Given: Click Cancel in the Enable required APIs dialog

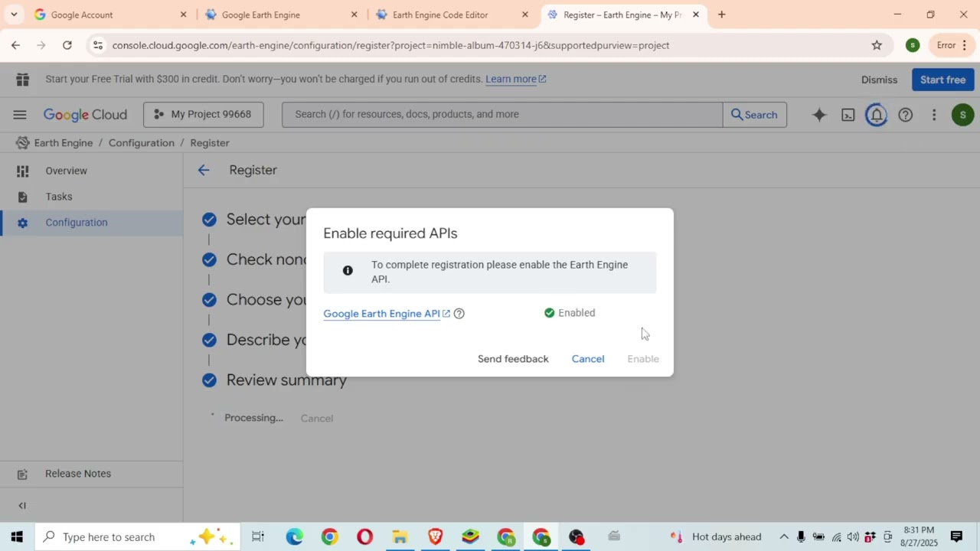Looking at the screenshot, I should point(588,359).
